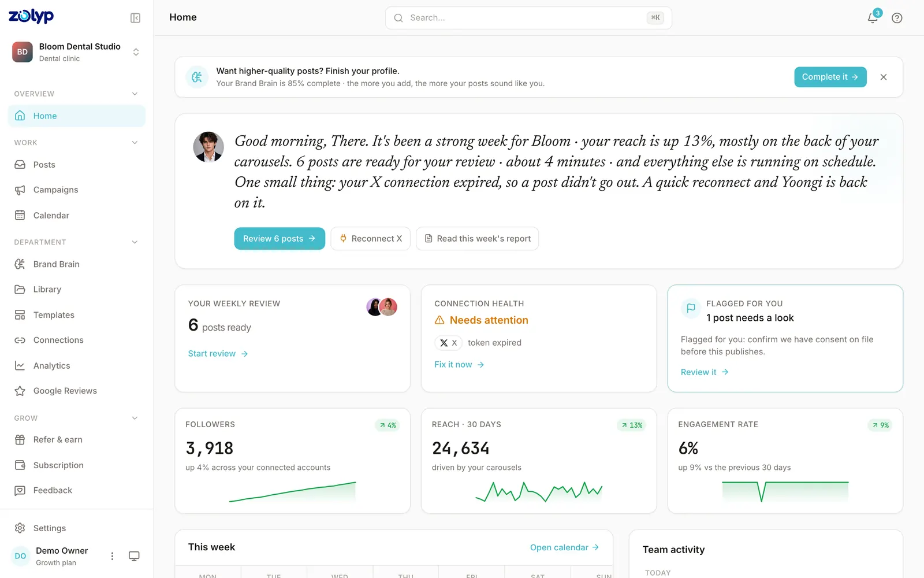Open Analytics in the sidebar
This screenshot has width=924, height=578.
pyautogui.click(x=76, y=366)
